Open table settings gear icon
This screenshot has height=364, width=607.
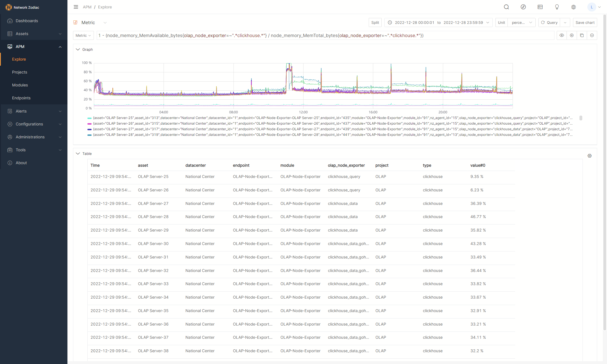pyautogui.click(x=590, y=156)
